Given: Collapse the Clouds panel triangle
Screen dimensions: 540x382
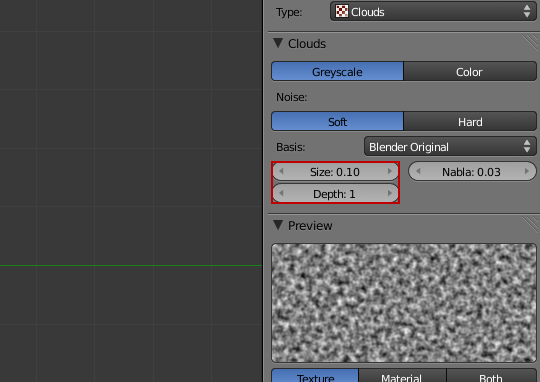Looking at the screenshot, I should [x=278, y=43].
